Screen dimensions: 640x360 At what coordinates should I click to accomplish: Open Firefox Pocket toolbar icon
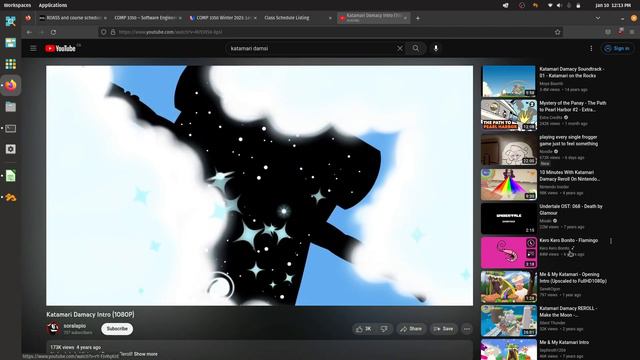(608, 32)
